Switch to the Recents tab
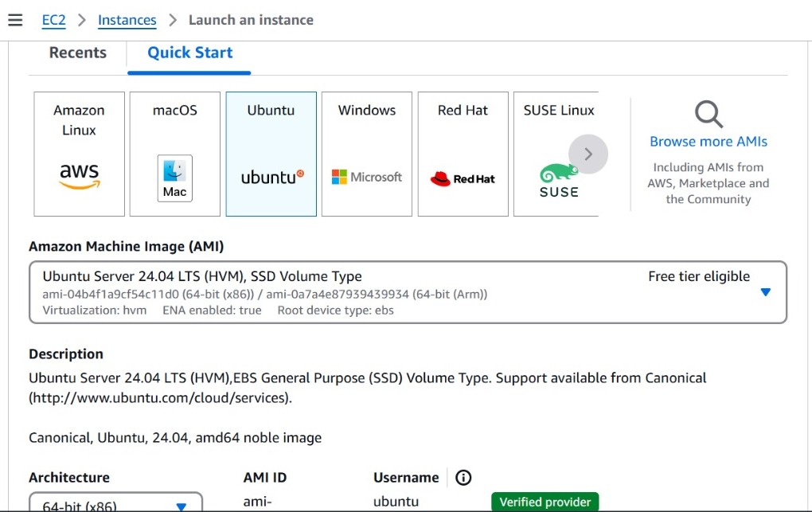Screen dimensions: 812x512 78,53
